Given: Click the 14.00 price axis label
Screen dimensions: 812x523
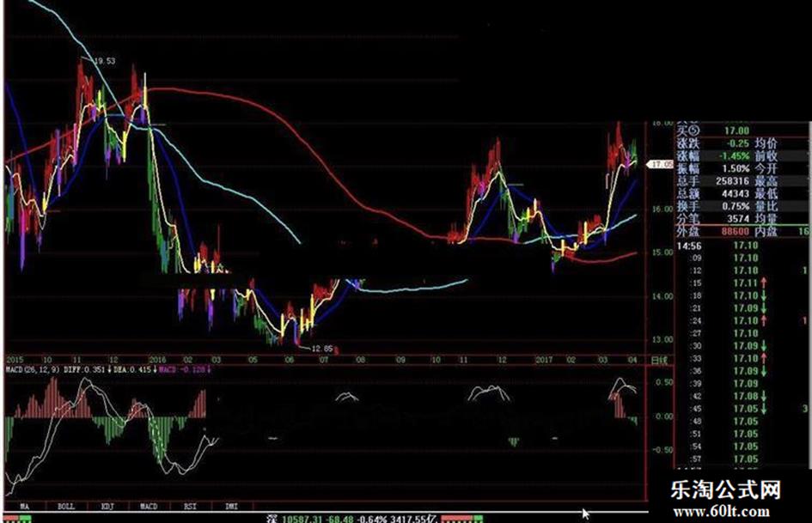Looking at the screenshot, I should (x=662, y=296).
